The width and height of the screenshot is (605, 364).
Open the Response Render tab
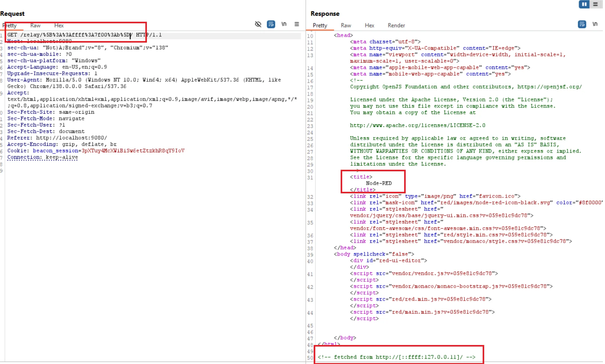tap(396, 25)
